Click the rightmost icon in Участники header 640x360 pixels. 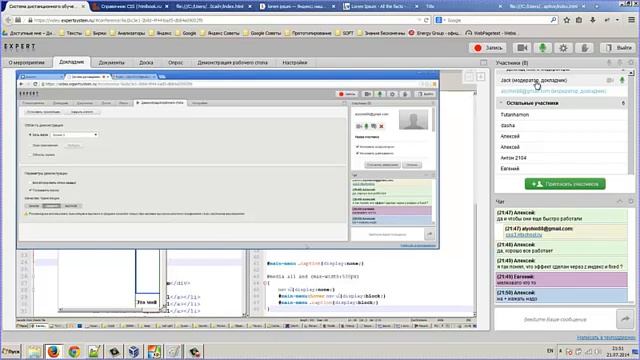pyautogui.click(x=631, y=63)
